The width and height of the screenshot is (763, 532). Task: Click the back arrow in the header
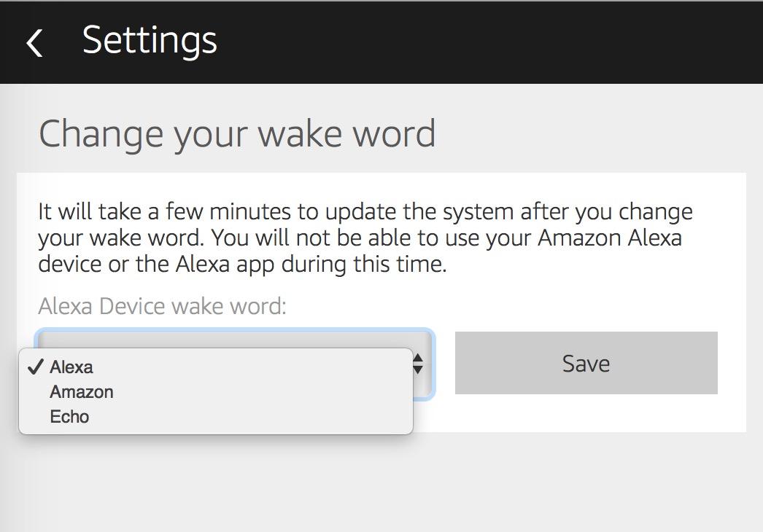point(34,42)
